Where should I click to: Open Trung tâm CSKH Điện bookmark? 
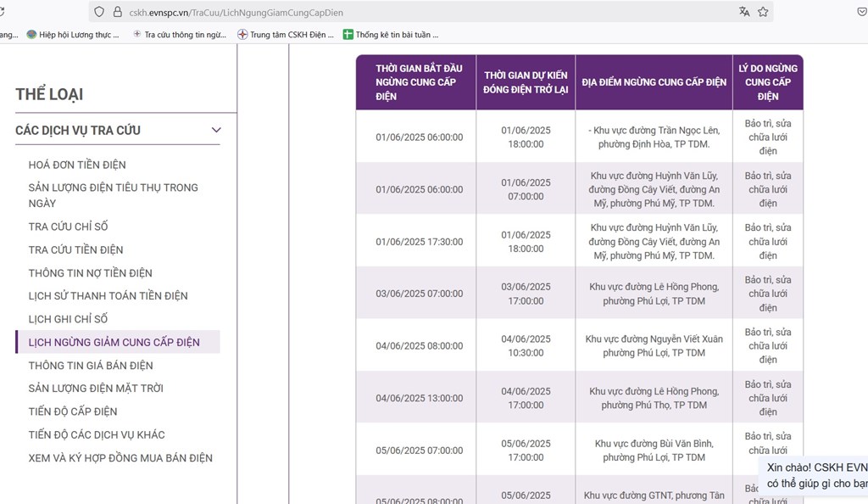tap(286, 34)
